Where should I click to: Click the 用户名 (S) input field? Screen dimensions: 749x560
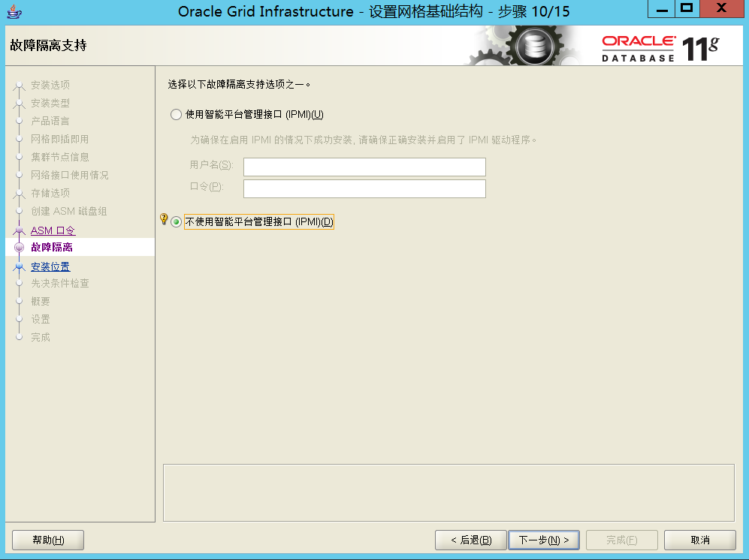(364, 167)
